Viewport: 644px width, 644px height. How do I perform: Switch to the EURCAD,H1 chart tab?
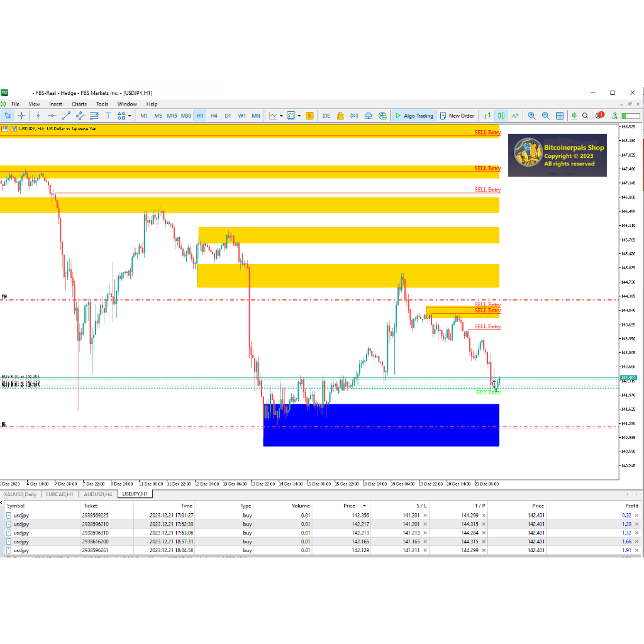click(x=60, y=494)
